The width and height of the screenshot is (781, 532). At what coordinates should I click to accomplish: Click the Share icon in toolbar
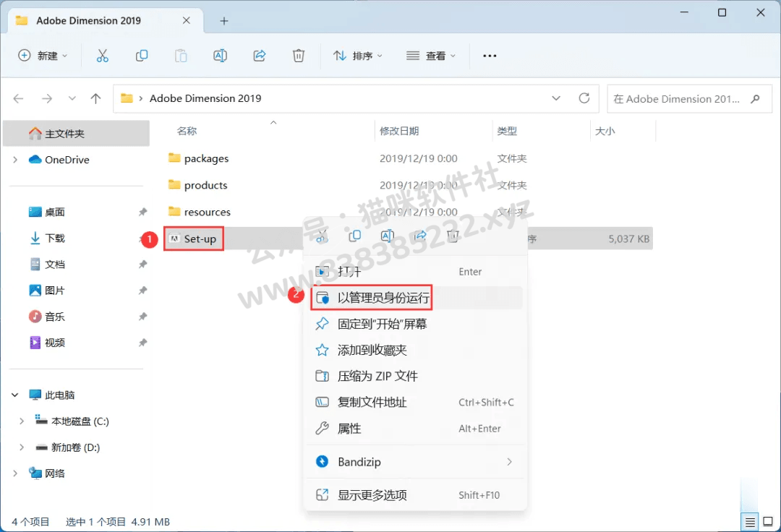click(x=260, y=56)
